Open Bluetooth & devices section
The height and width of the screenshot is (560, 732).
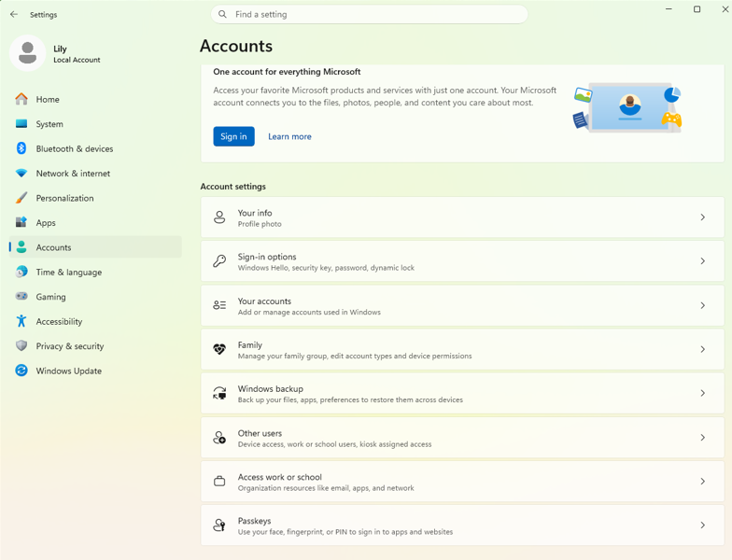[95, 148]
